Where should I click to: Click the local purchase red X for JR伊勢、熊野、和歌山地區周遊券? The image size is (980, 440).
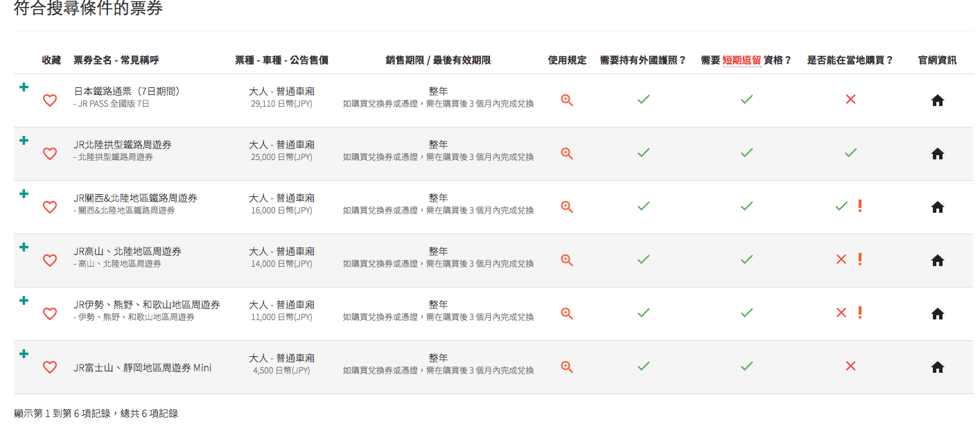pos(841,313)
